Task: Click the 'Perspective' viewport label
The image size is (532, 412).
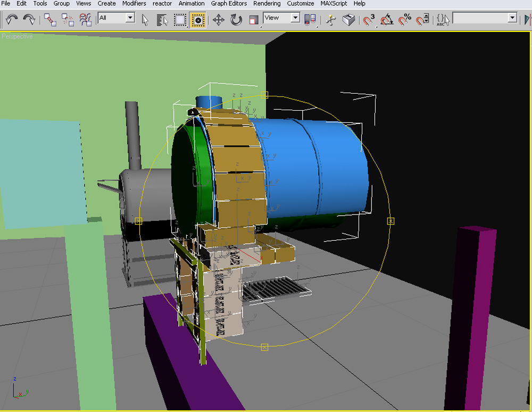Action: click(17, 37)
